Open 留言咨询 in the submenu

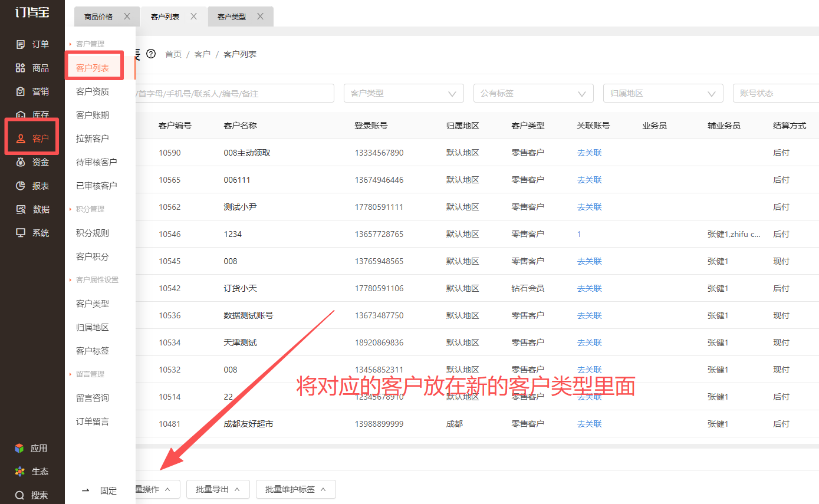[x=93, y=398]
